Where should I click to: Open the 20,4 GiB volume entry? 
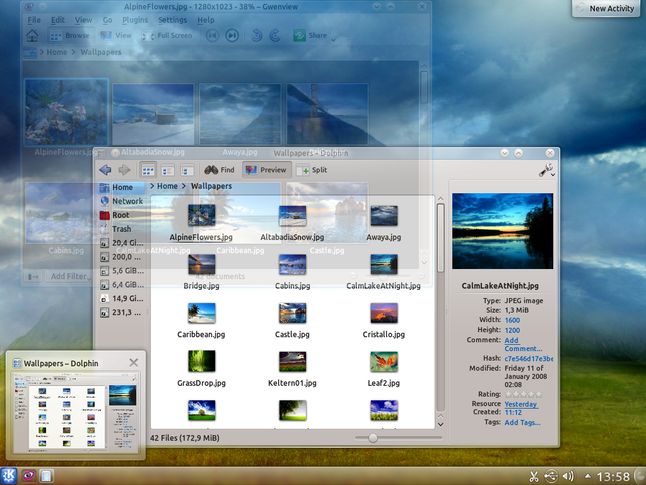point(122,243)
